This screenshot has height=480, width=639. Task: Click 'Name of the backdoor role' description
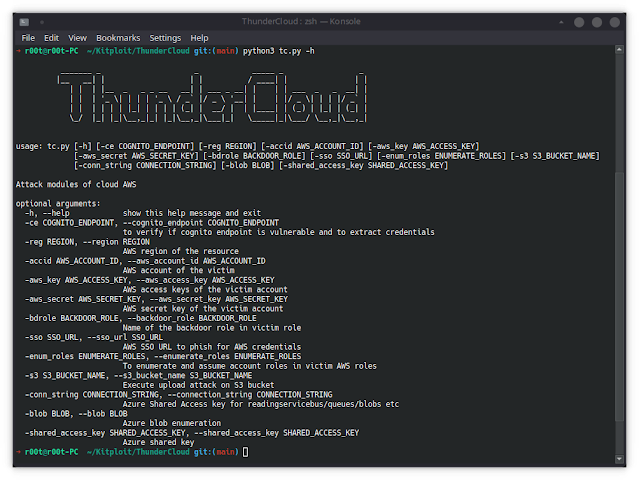pos(212,328)
